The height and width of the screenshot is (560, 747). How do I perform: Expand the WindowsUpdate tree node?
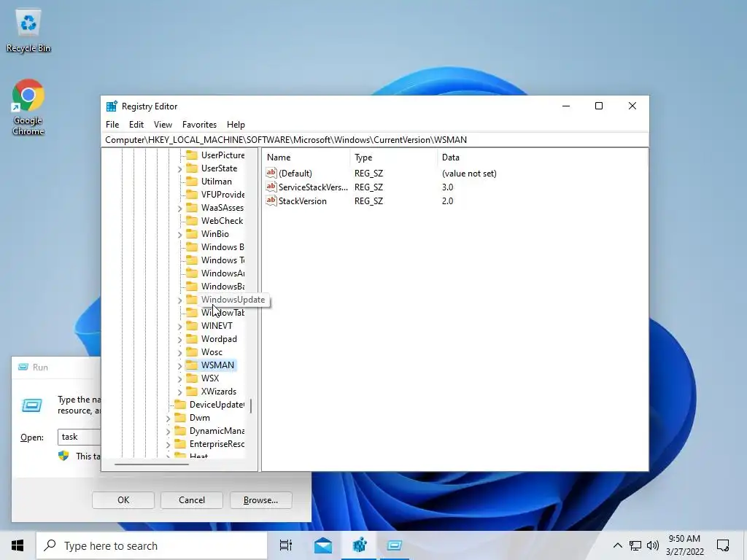[x=179, y=300]
